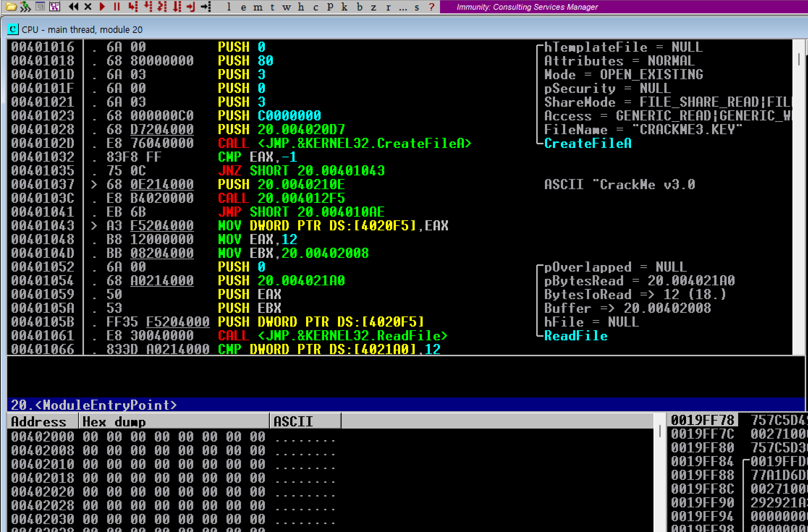Open the Call stack 'k' button
Image resolution: width=808 pixels, height=532 pixels.
344,7
